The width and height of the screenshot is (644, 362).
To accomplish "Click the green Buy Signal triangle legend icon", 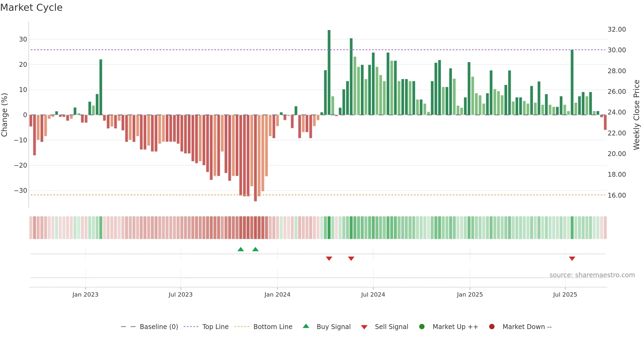I will pos(306,326).
